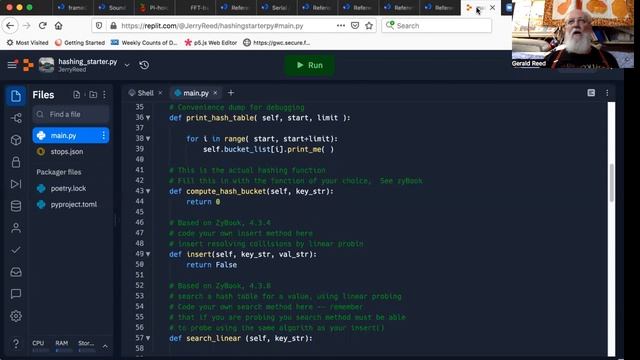This screenshot has height=360, width=640.
Task: Open the p5.js Web Editor bookmark
Action: point(211,42)
